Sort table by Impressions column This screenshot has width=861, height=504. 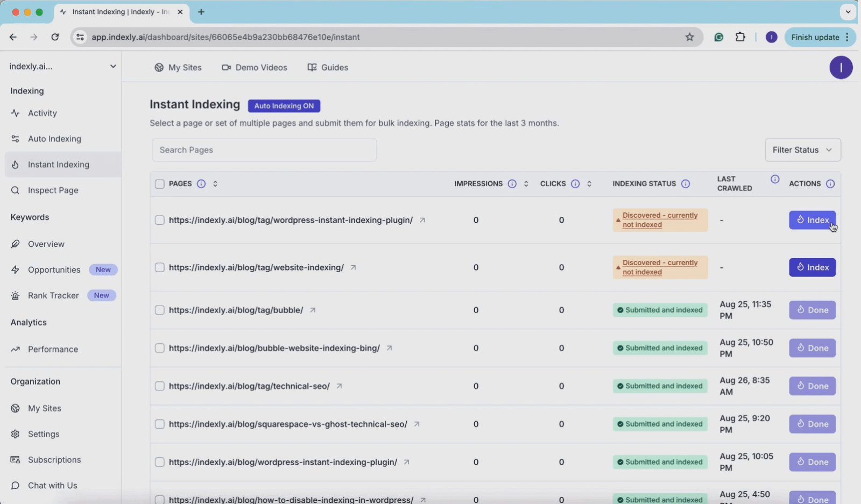(x=526, y=184)
